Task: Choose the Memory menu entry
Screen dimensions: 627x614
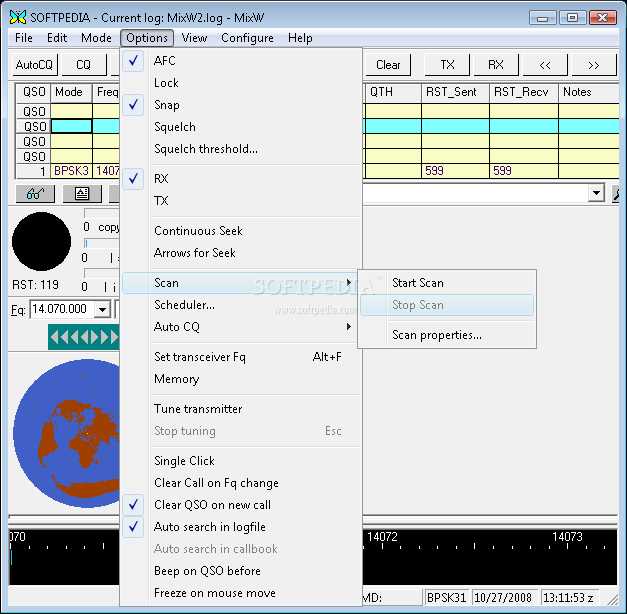Action: pos(241,379)
